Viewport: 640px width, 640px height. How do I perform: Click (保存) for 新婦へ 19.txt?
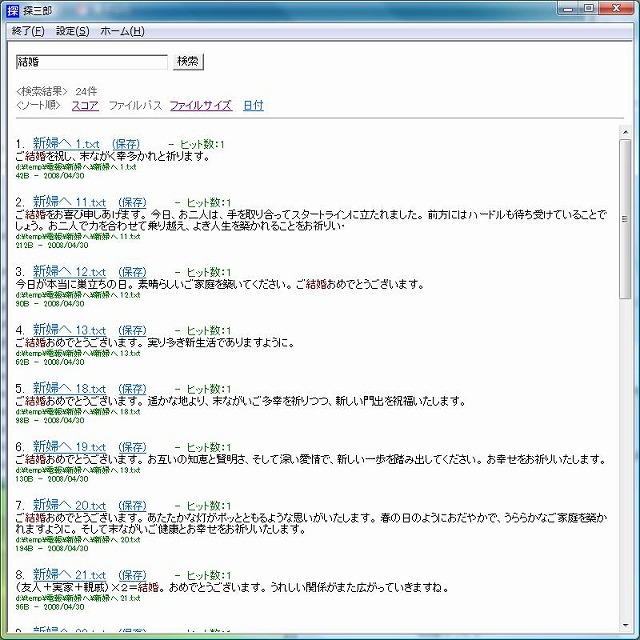[132, 447]
